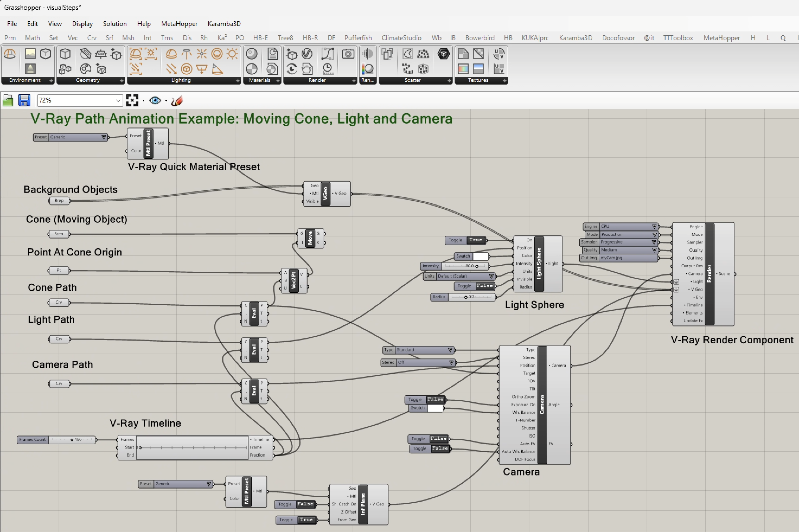Click the zoom extents icon
The image size is (799, 532).
tap(132, 100)
